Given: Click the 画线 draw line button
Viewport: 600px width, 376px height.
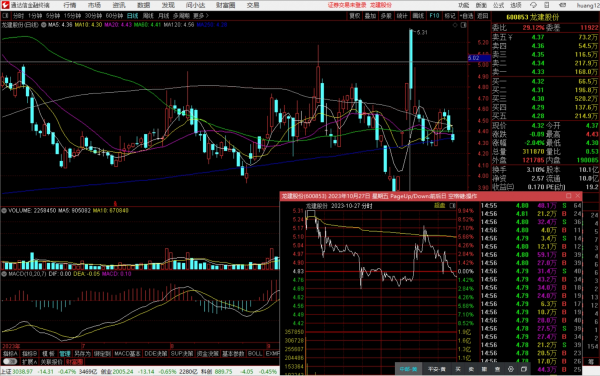Looking at the screenshot, I should tap(418, 16).
